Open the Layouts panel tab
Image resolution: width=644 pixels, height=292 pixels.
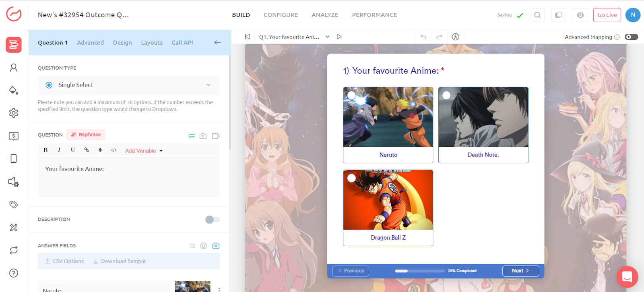pyautogui.click(x=152, y=42)
